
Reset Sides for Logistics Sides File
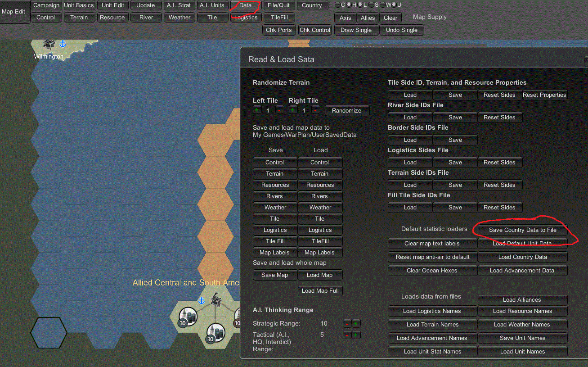point(500,163)
